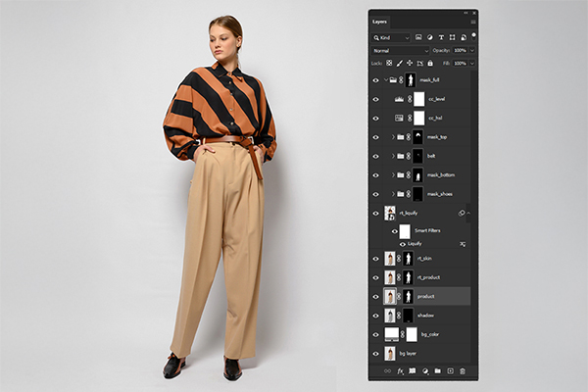Create a new adjustment layer
588x392 pixels.
coord(424,371)
